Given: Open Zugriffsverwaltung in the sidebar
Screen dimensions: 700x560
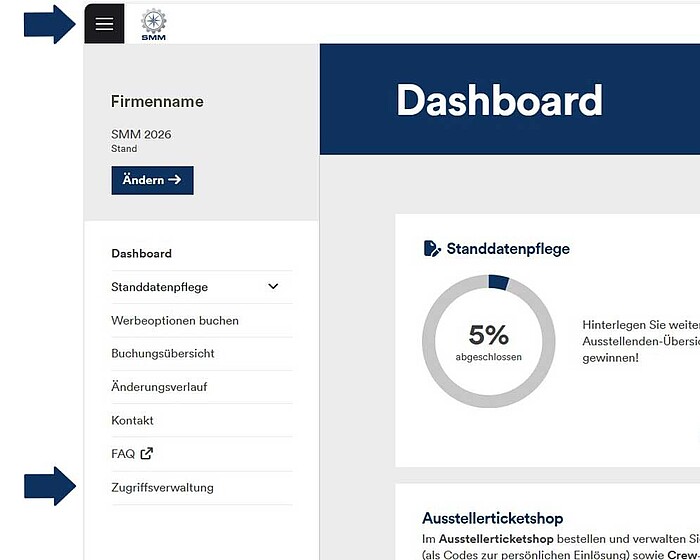Looking at the screenshot, I should pyautogui.click(x=162, y=488).
